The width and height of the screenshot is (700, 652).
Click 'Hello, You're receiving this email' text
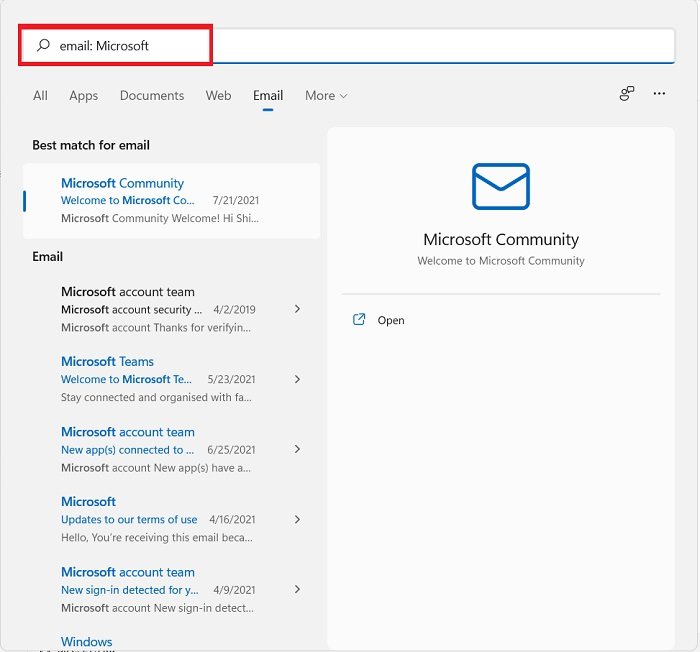(x=157, y=537)
